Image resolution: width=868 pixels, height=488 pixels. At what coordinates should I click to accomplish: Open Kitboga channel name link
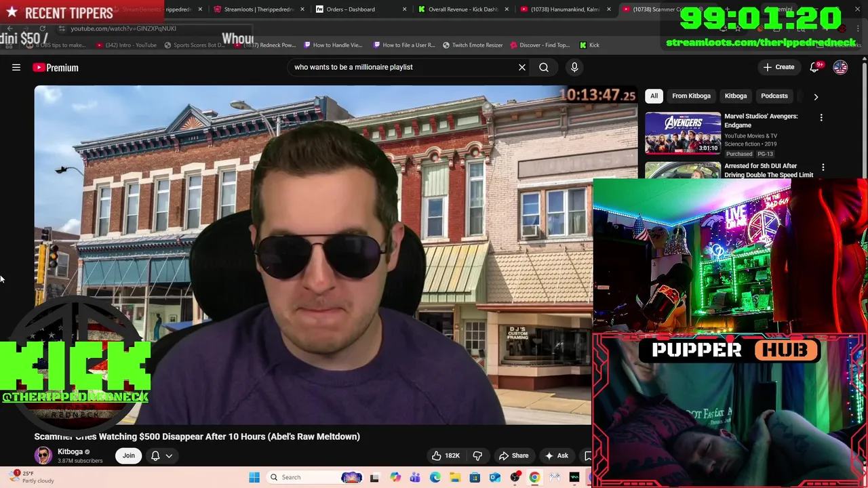tap(70, 451)
